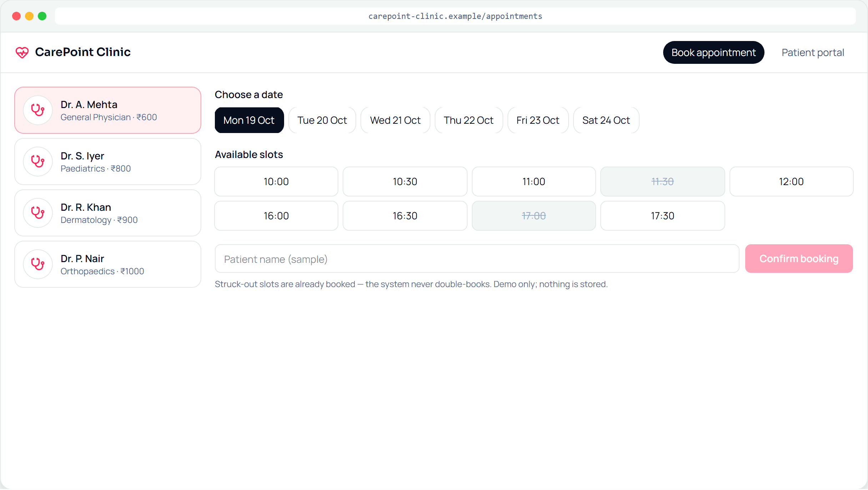Choose the Tue 20 Oct date

click(x=322, y=120)
